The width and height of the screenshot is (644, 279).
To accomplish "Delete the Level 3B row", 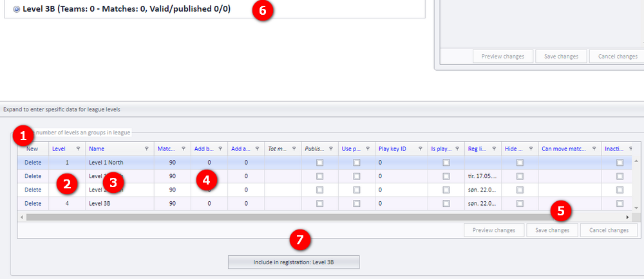I will pyautogui.click(x=33, y=203).
